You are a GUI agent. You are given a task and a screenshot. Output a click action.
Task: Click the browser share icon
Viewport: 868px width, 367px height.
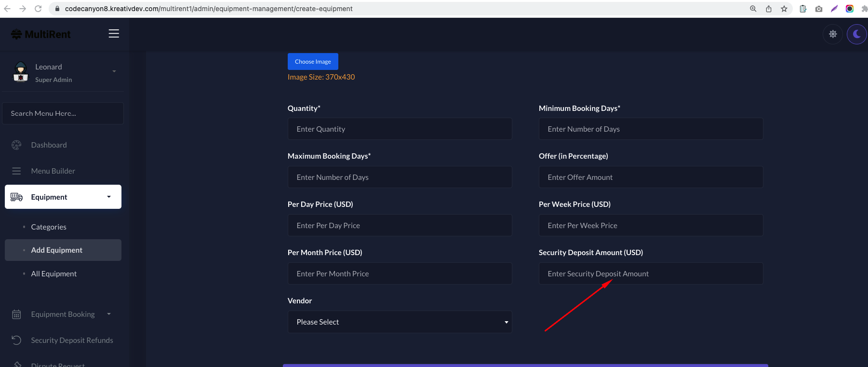click(x=769, y=9)
